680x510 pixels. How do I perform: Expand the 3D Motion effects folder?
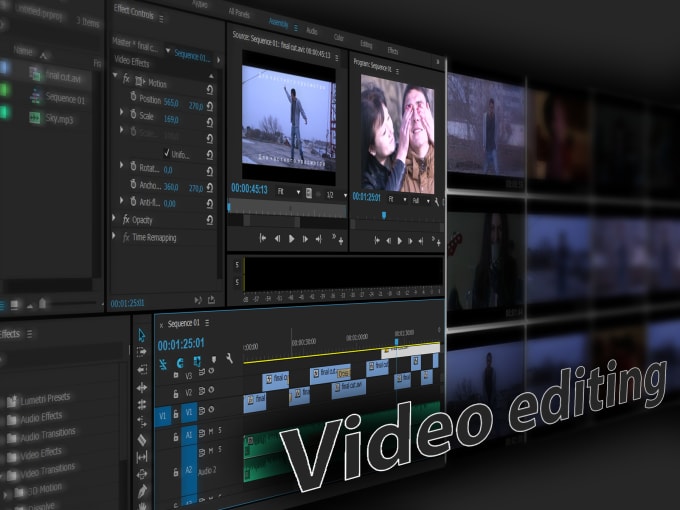[5, 494]
